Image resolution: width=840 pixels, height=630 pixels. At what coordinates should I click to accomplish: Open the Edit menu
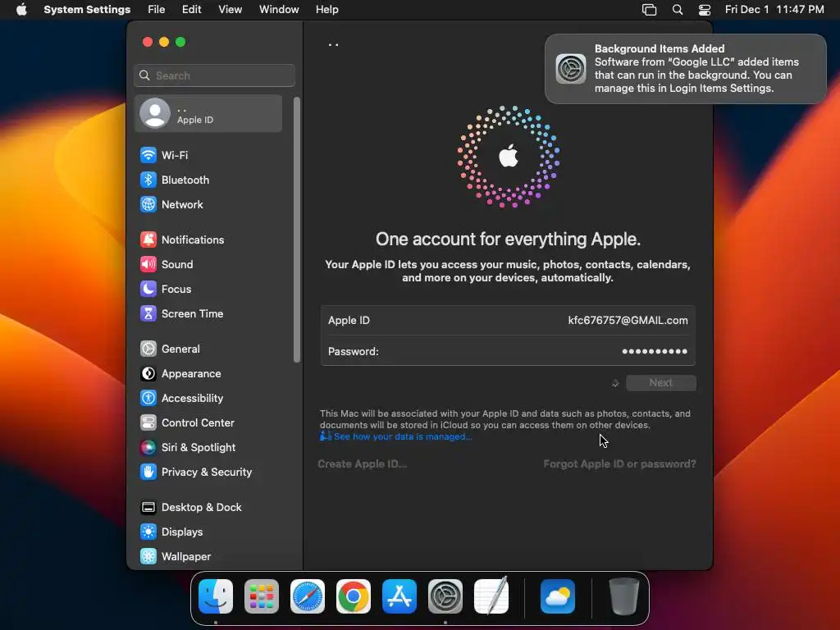click(x=191, y=10)
